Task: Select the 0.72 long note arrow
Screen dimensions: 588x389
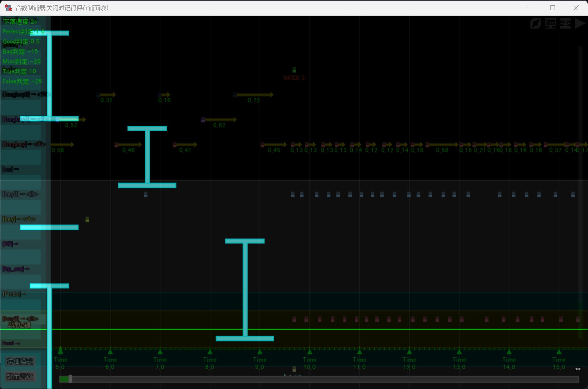Action: coord(254,95)
